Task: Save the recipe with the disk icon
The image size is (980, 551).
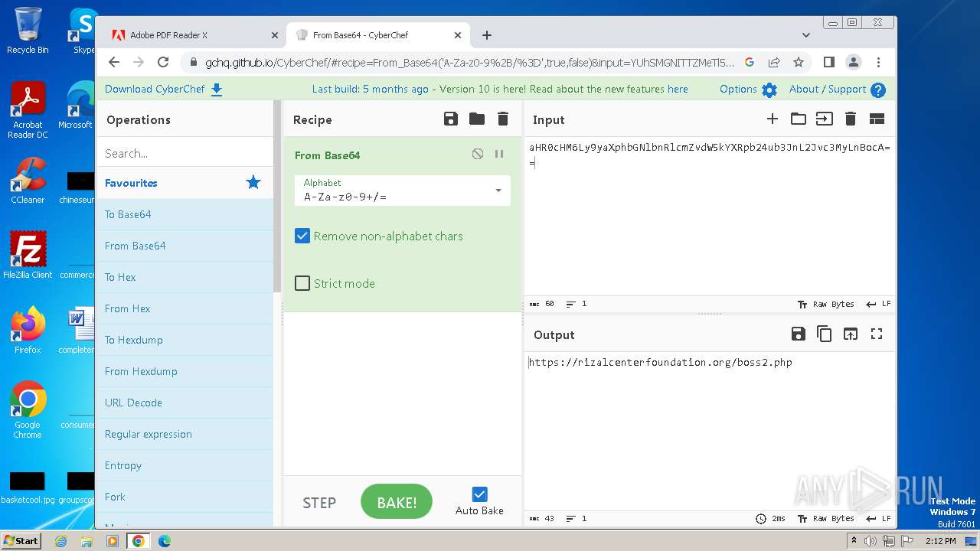Action: click(x=451, y=119)
